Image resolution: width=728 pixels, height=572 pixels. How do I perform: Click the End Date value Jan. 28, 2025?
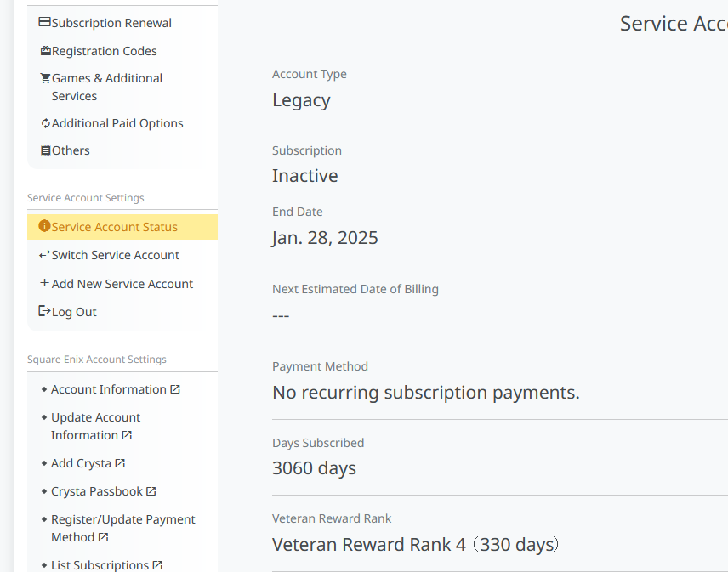[325, 238]
